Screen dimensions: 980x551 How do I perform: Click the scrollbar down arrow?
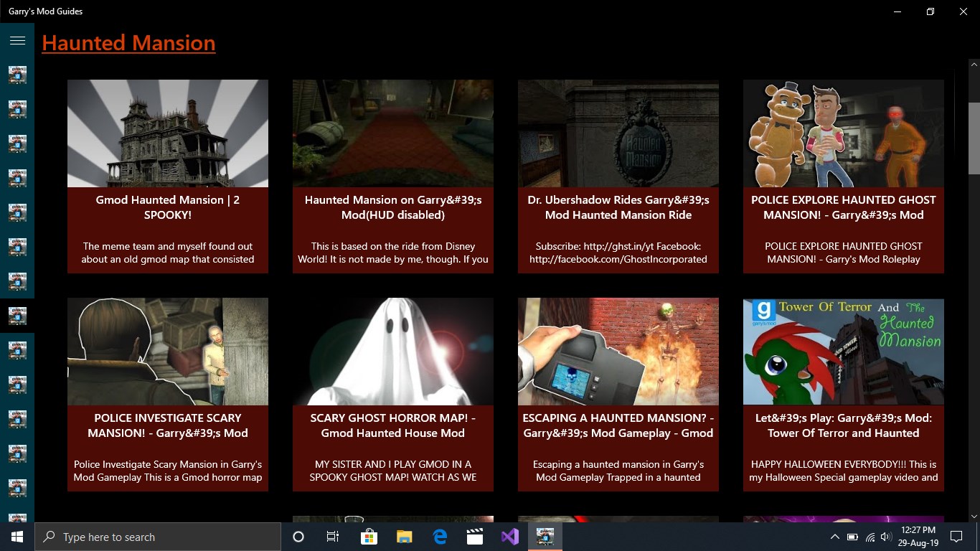(974, 516)
